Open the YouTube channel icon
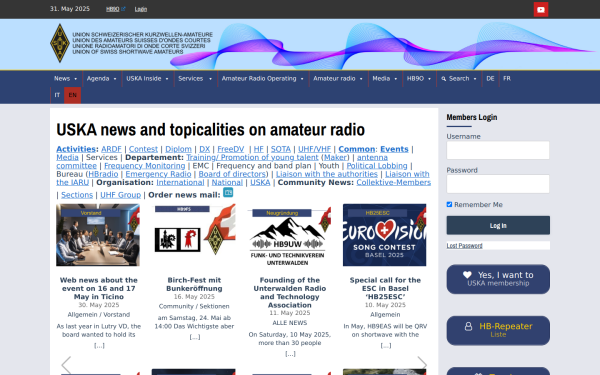This screenshot has width=600, height=375. [x=541, y=10]
